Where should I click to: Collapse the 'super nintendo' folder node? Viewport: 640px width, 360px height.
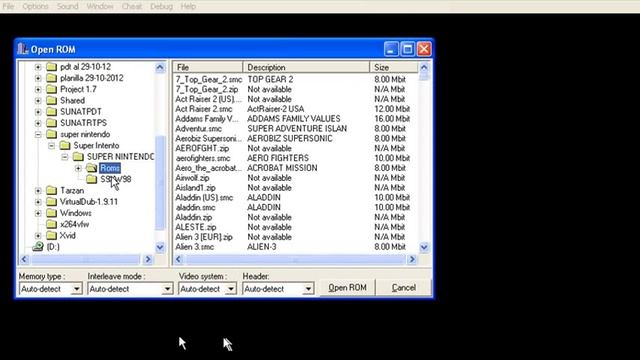pyautogui.click(x=38, y=134)
